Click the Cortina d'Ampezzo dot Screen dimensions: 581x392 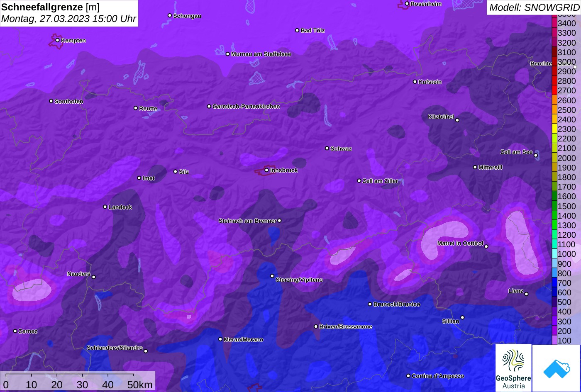pos(408,376)
